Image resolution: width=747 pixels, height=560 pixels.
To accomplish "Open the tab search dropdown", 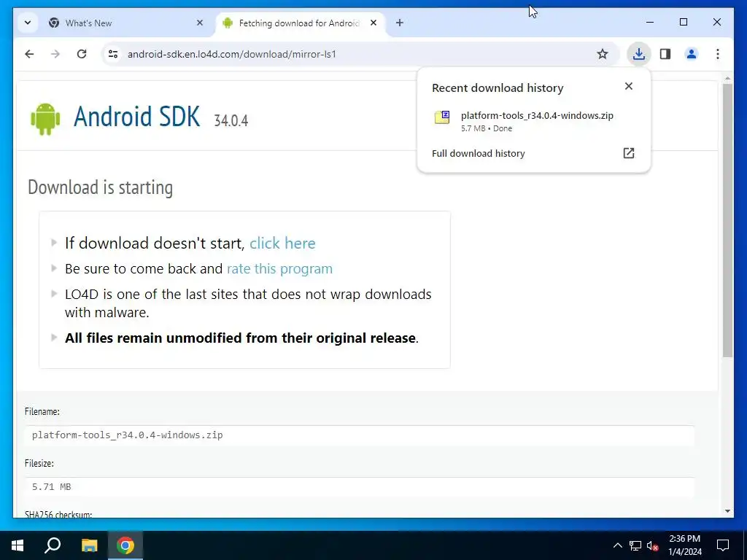I will [28, 23].
